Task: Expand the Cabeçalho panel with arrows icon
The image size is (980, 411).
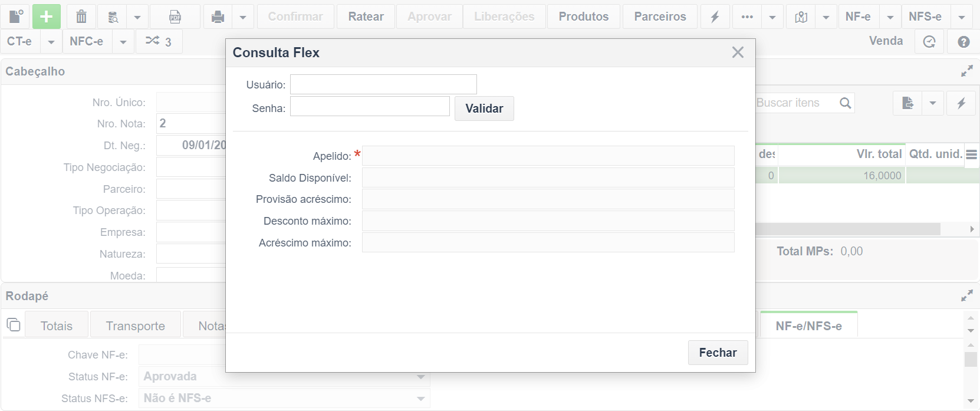Action: coord(967,71)
